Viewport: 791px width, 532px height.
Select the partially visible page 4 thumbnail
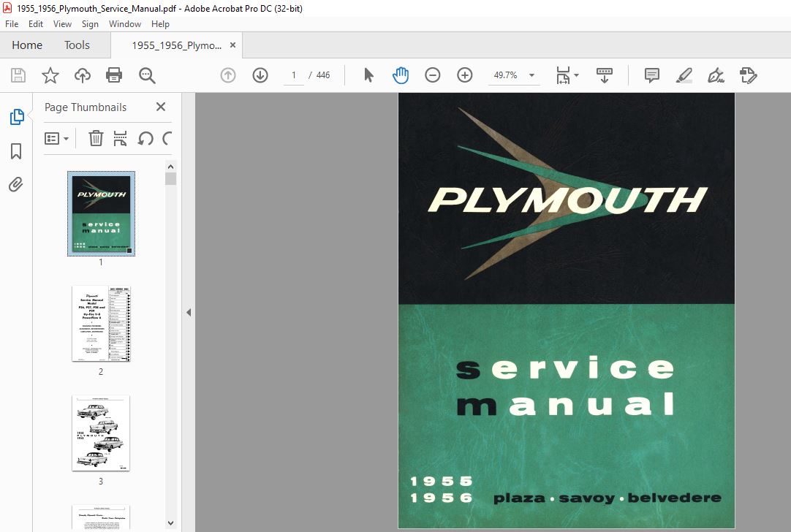coord(101,517)
